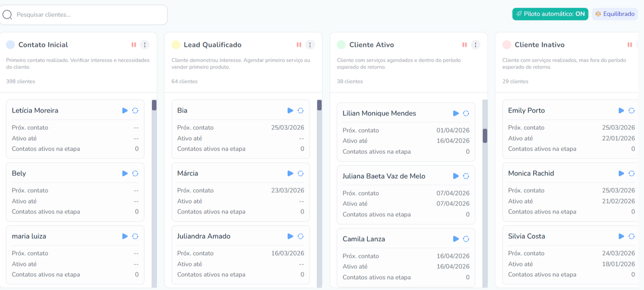644x290 pixels.
Task: Open the Lead Qualificado three-dot menu
Action: pyautogui.click(x=310, y=44)
